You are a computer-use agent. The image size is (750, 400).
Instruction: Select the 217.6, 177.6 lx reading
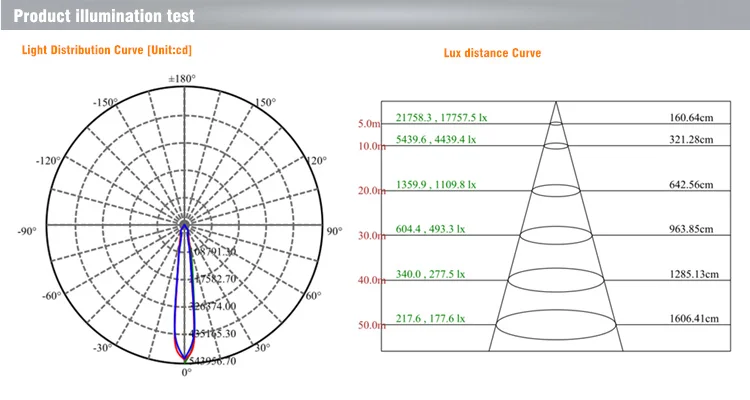click(x=432, y=318)
